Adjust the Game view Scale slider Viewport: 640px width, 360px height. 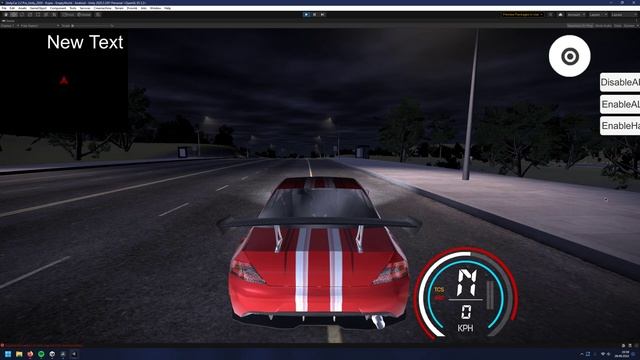(x=93, y=26)
